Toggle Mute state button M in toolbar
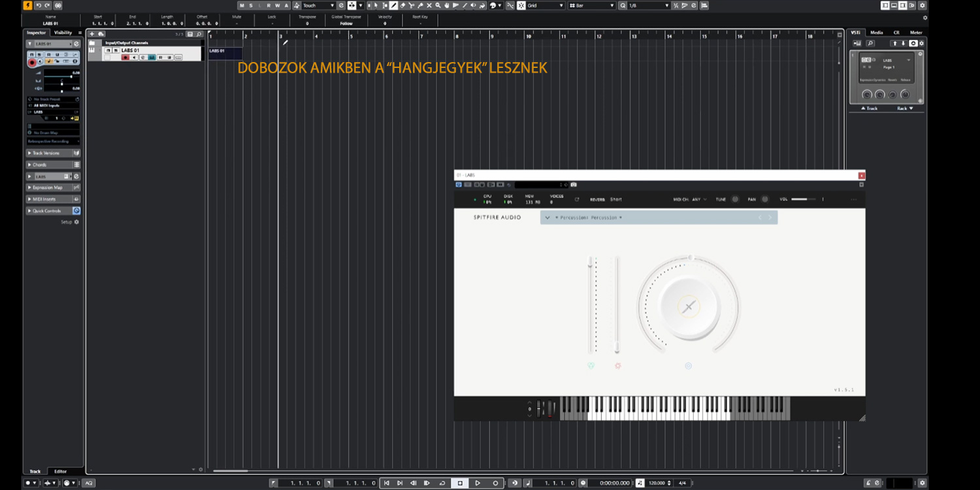 click(x=241, y=5)
